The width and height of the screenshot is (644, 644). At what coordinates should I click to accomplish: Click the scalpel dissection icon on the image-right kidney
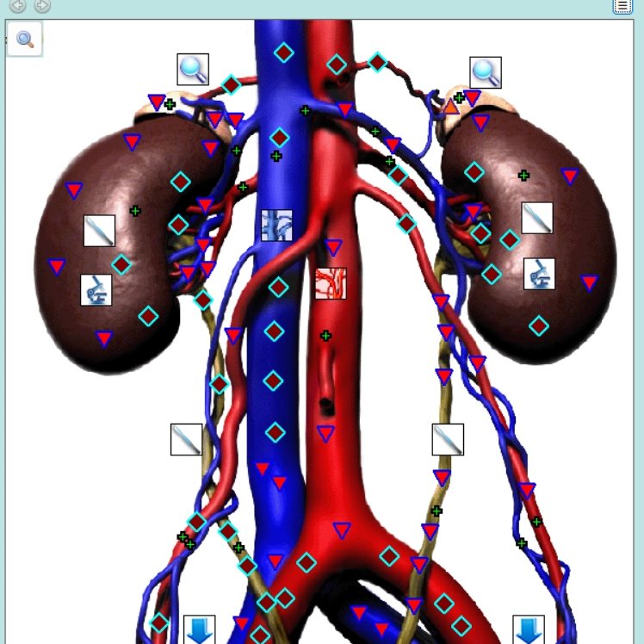[537, 218]
